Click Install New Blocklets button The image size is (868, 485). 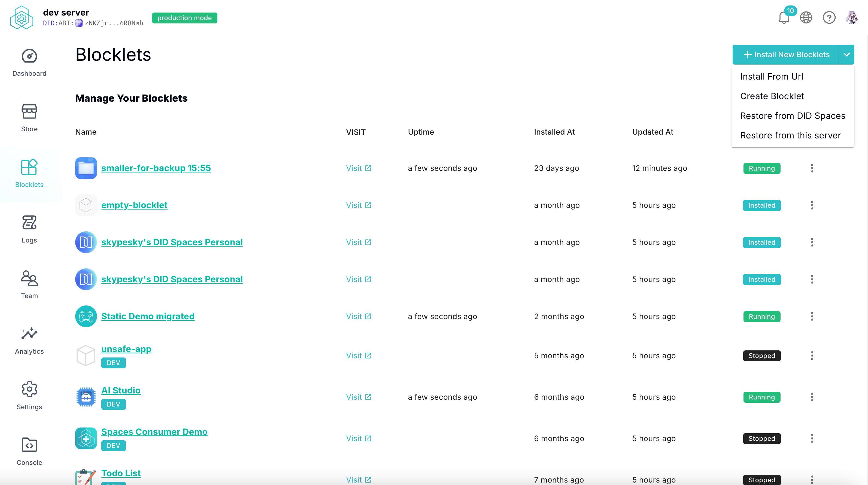point(786,54)
